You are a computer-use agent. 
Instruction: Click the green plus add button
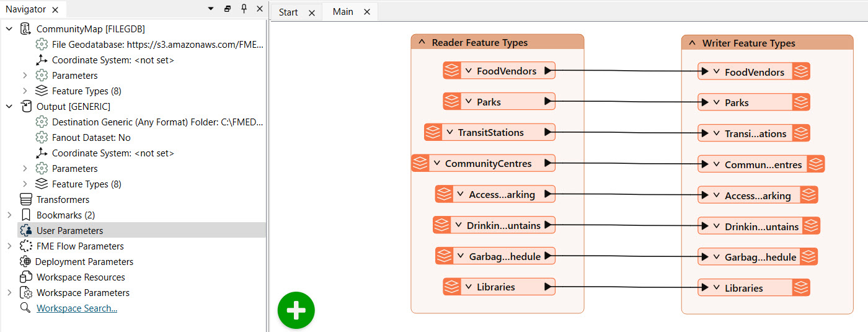click(296, 310)
